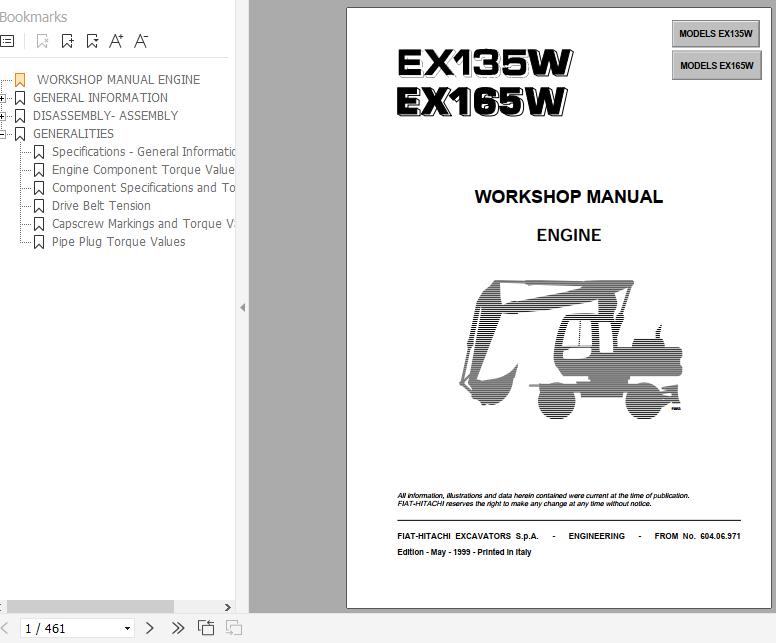The width and height of the screenshot is (776, 643).
Task: Expand the DISASSEMBLY- ASSEMBLY bookmark
Action: [2, 116]
